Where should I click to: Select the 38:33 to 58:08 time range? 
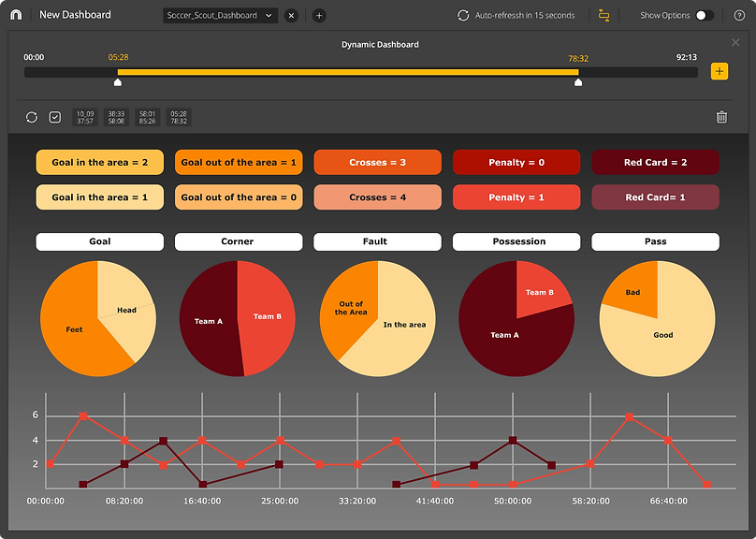click(x=116, y=117)
